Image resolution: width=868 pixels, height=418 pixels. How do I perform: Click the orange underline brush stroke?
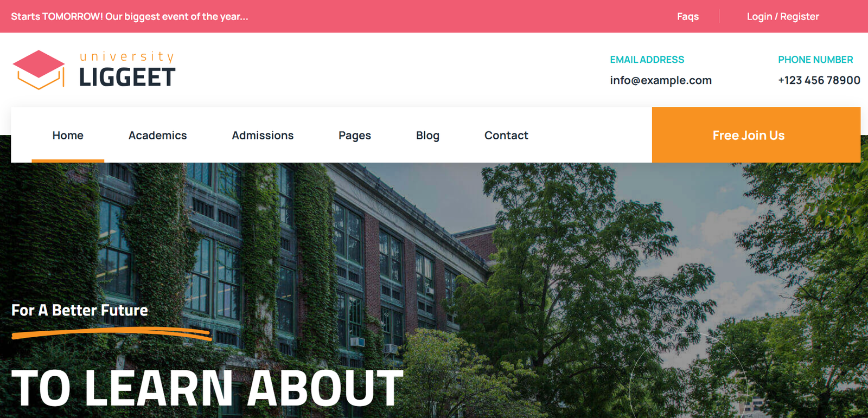click(x=111, y=333)
